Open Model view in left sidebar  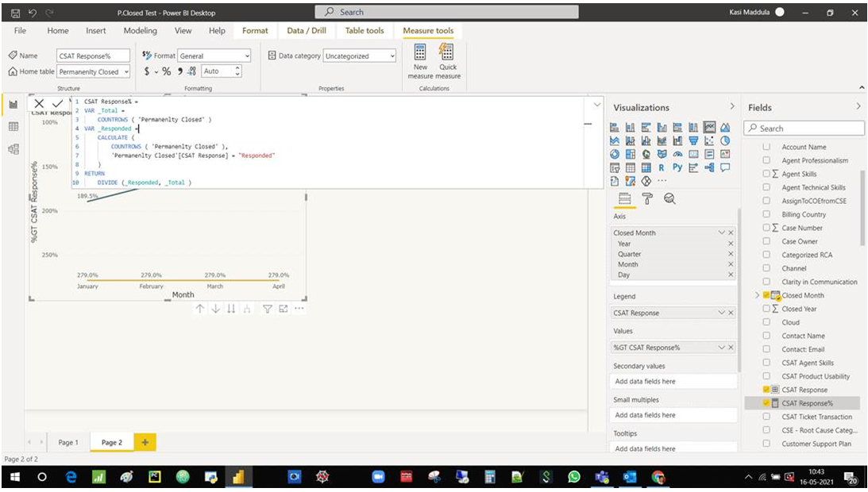tap(14, 149)
